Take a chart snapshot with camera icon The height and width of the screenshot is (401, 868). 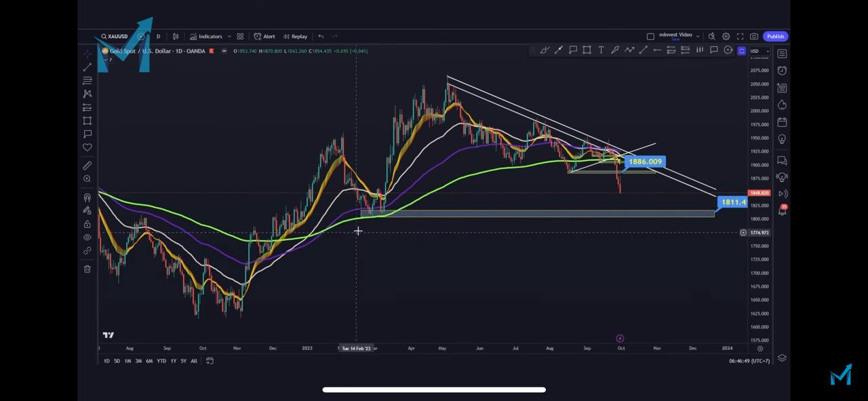point(754,37)
